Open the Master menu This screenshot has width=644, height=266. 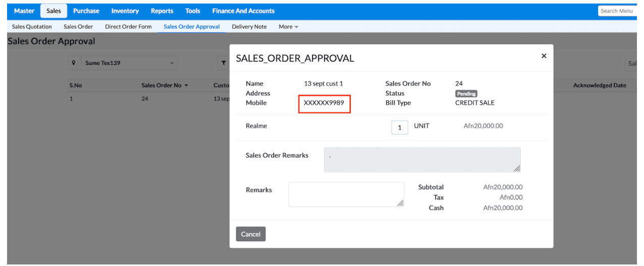click(x=24, y=11)
